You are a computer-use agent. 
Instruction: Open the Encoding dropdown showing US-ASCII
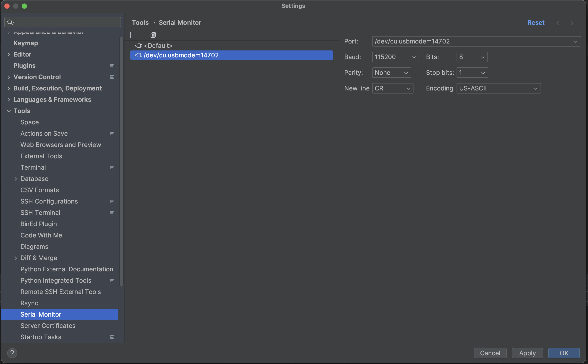pyautogui.click(x=498, y=88)
